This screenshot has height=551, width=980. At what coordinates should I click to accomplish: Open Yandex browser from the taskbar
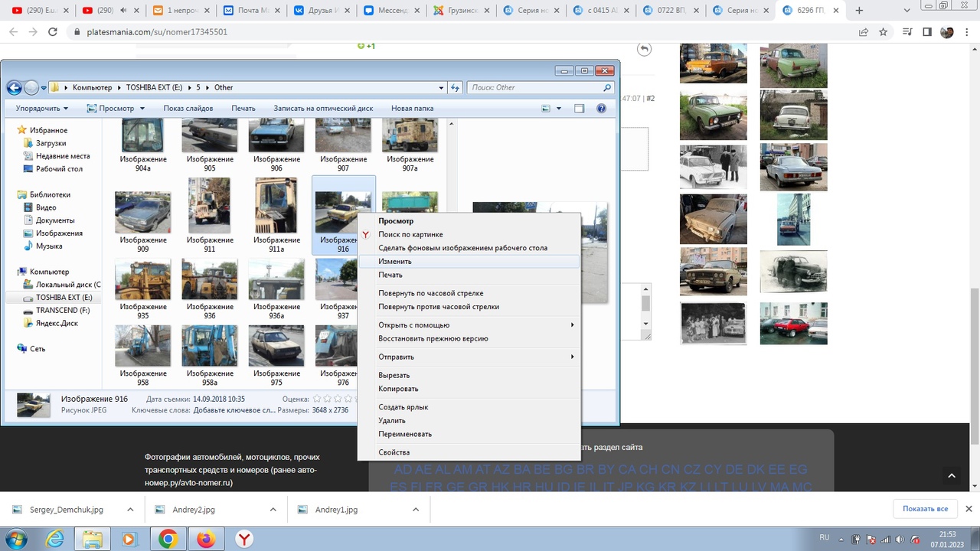coord(243,540)
